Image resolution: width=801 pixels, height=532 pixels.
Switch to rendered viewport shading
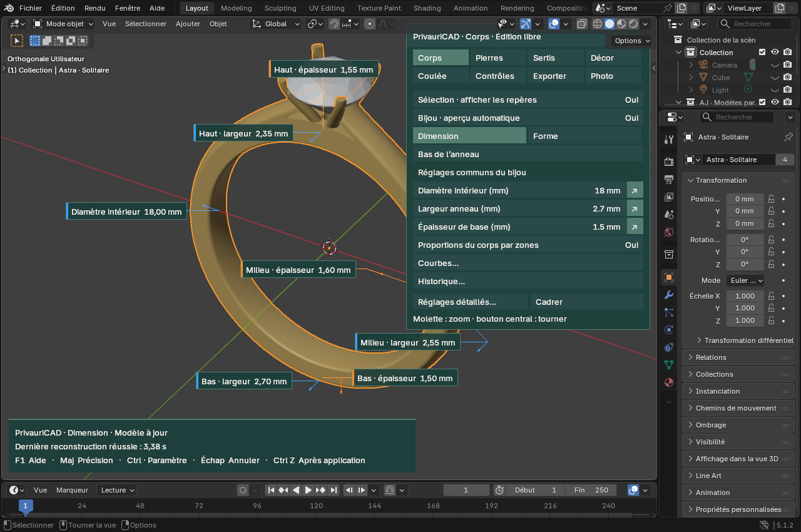(x=633, y=24)
